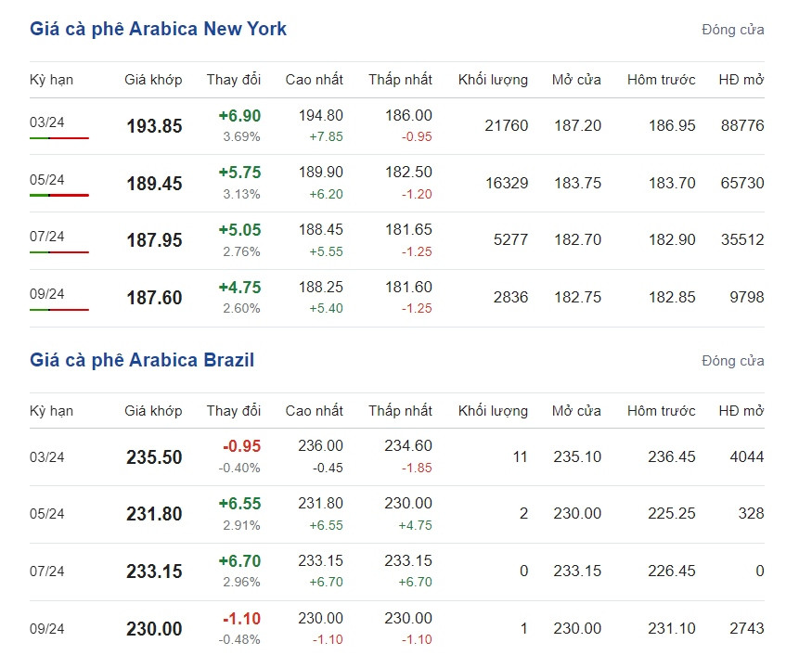The height and width of the screenshot is (655, 812).
Task: Click the Arabica New York 07/24 row indicator bar
Action: (x=58, y=252)
